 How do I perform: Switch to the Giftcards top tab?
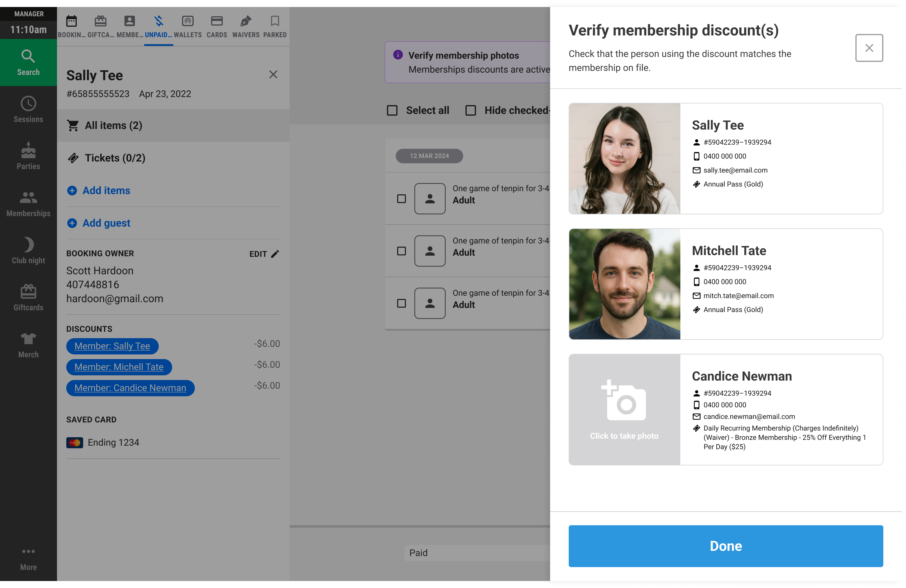(x=101, y=27)
